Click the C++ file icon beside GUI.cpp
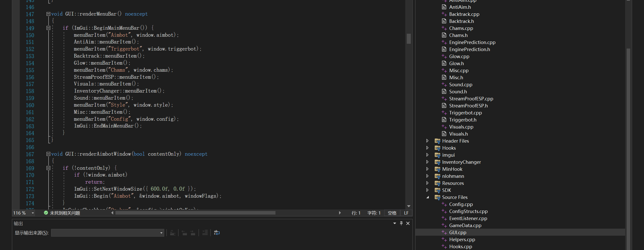Viewport: 644px width, 250px height. click(444, 232)
